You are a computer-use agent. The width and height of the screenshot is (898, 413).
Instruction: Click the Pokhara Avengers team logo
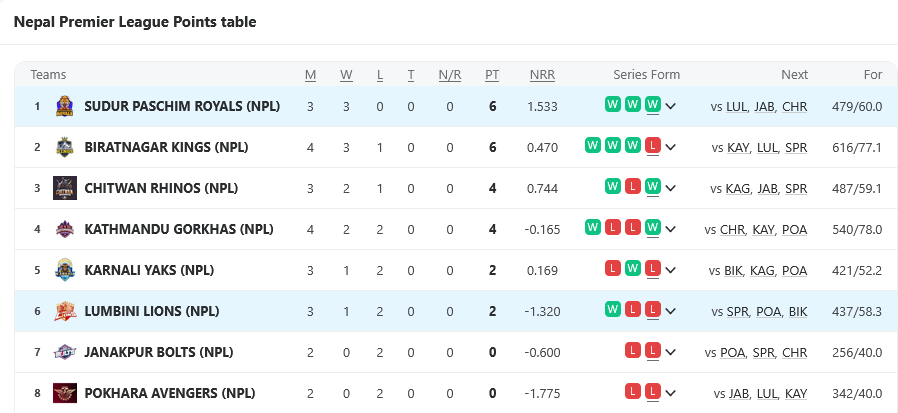point(65,393)
